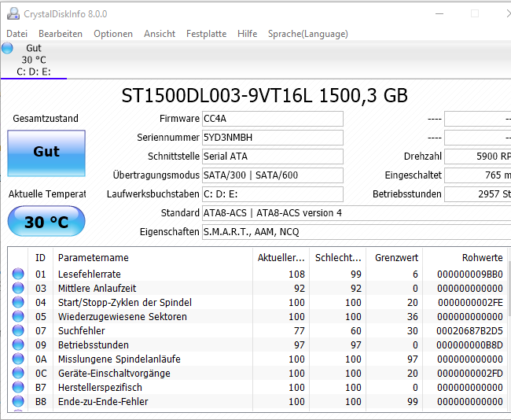The image size is (511, 420).
Task: Click the blue disk status orb above C: D: E:
Action: [7, 48]
